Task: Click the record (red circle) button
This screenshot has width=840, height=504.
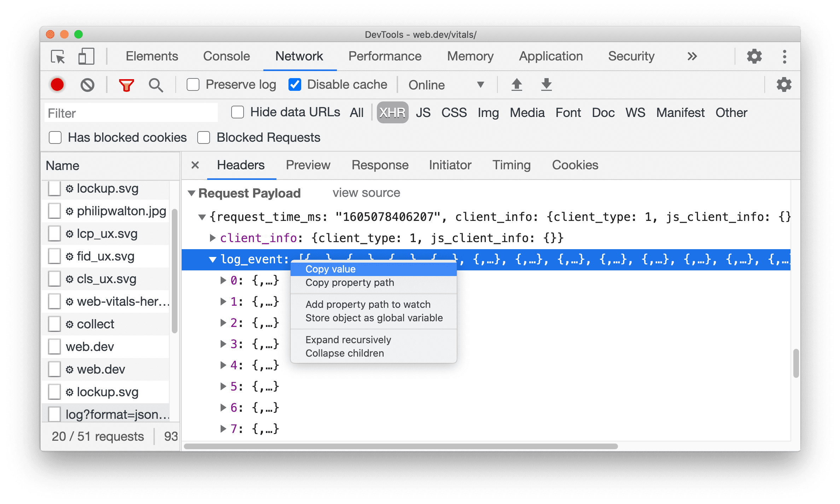Action: [x=57, y=84]
